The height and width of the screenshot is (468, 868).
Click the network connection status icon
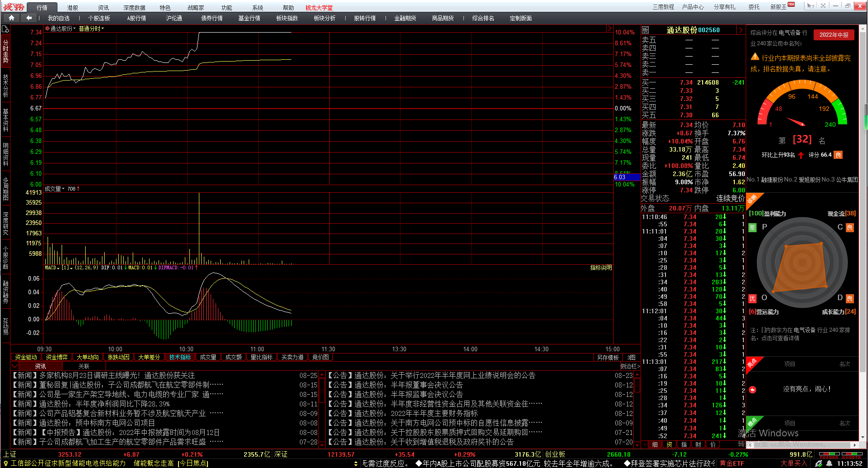pos(819,463)
